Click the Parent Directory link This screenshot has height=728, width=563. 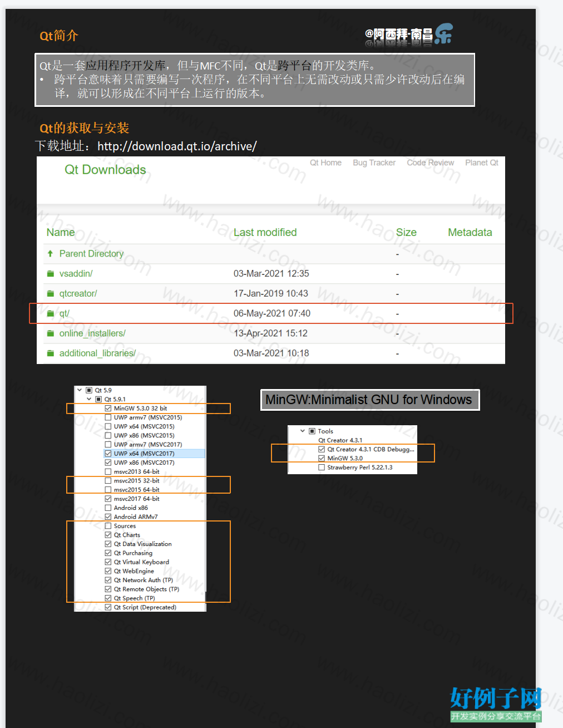[92, 253]
